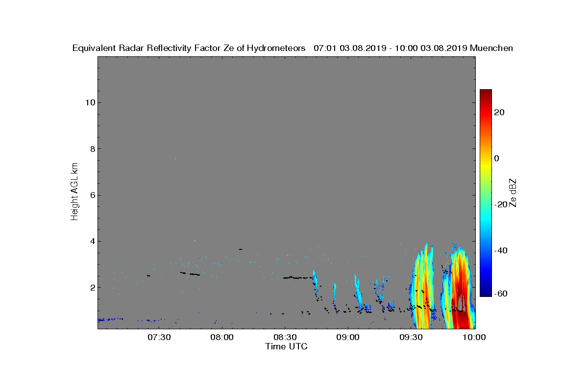Click the 08:30 time axis label
This screenshot has width=588, height=392.
click(x=285, y=338)
